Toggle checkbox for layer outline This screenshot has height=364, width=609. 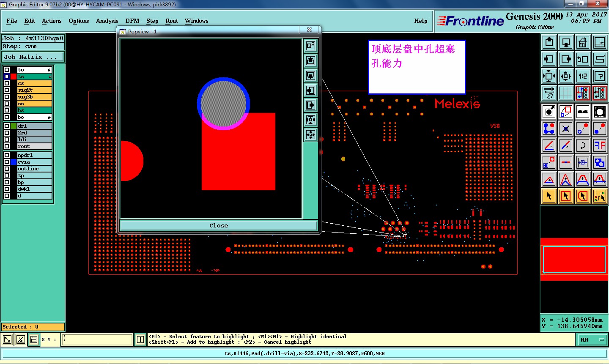coord(7,169)
